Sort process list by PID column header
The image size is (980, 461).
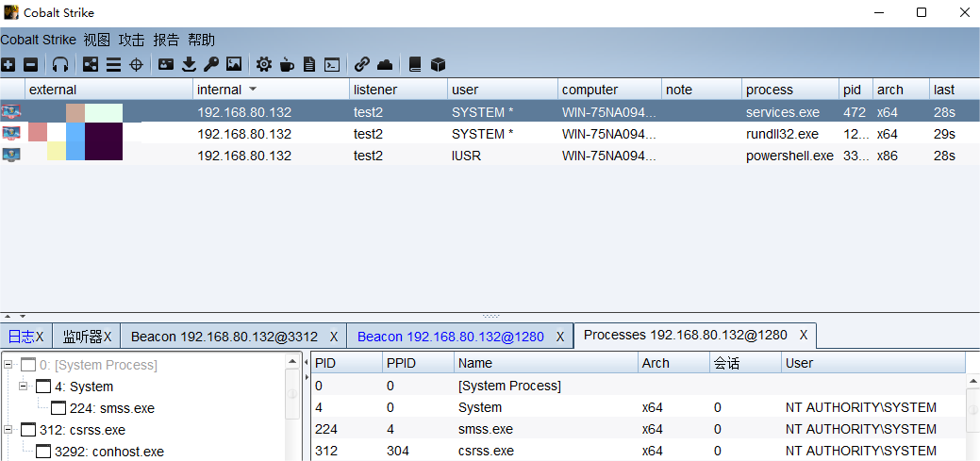coord(346,363)
